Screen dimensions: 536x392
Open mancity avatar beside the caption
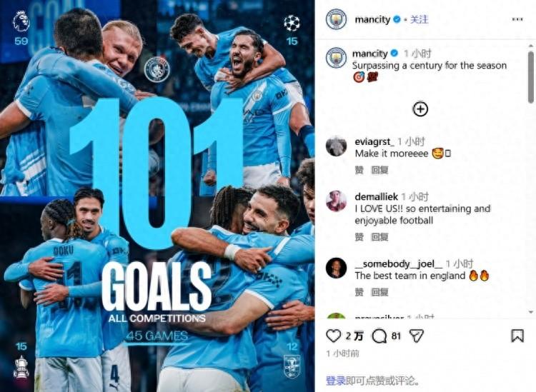[336, 57]
